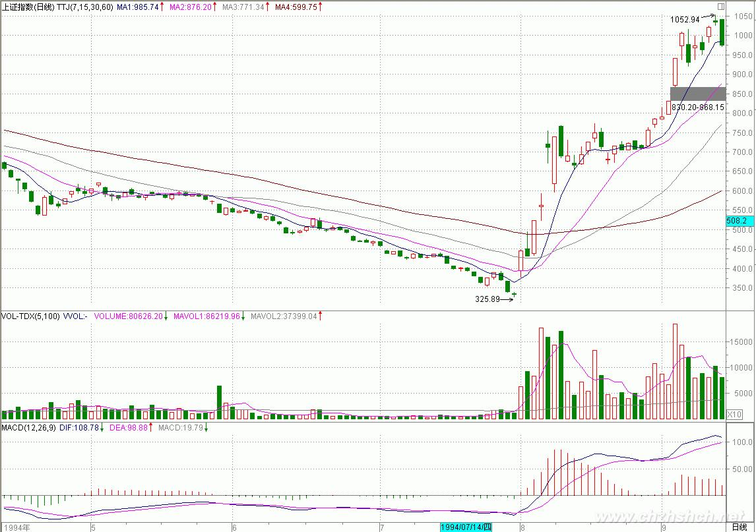Click the 508.2 price tag on the axis
The image size is (756, 532).
click(x=736, y=221)
